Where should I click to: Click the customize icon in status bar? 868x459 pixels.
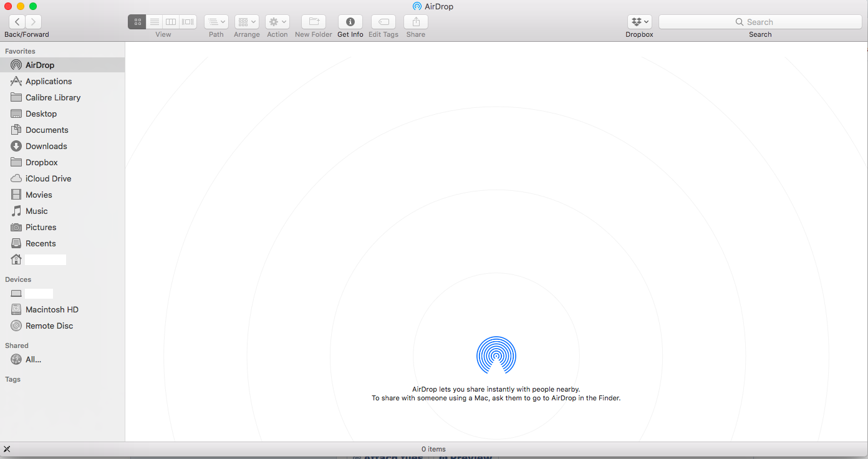[x=7, y=449]
